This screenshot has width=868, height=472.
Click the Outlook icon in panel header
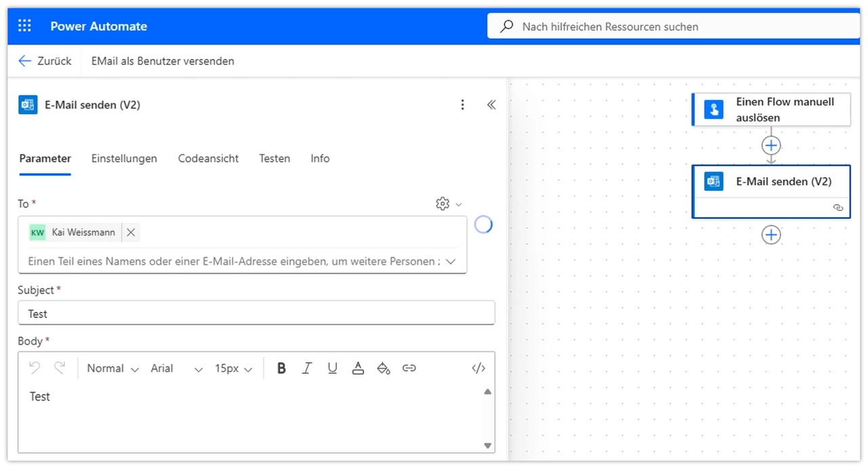(28, 104)
